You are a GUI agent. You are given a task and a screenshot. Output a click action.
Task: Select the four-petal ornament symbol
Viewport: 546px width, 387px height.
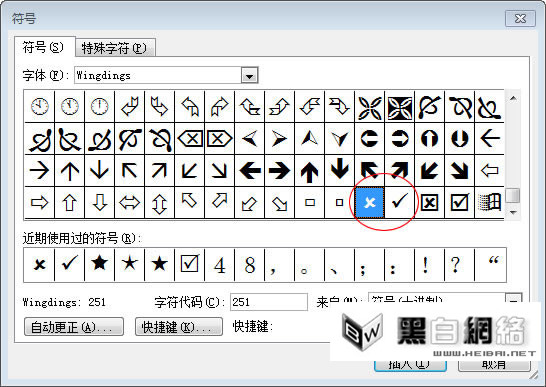[x=370, y=106]
